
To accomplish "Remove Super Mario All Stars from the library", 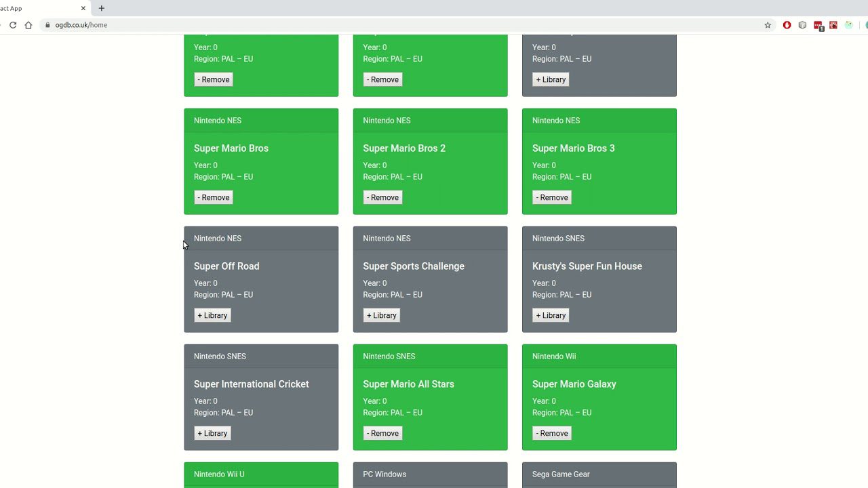I will pyautogui.click(x=382, y=433).
